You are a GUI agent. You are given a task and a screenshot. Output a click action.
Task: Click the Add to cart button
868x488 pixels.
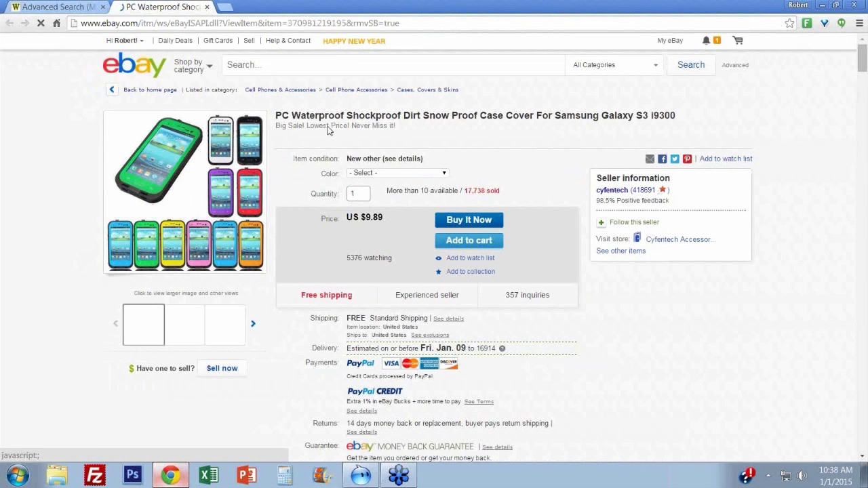click(469, 240)
